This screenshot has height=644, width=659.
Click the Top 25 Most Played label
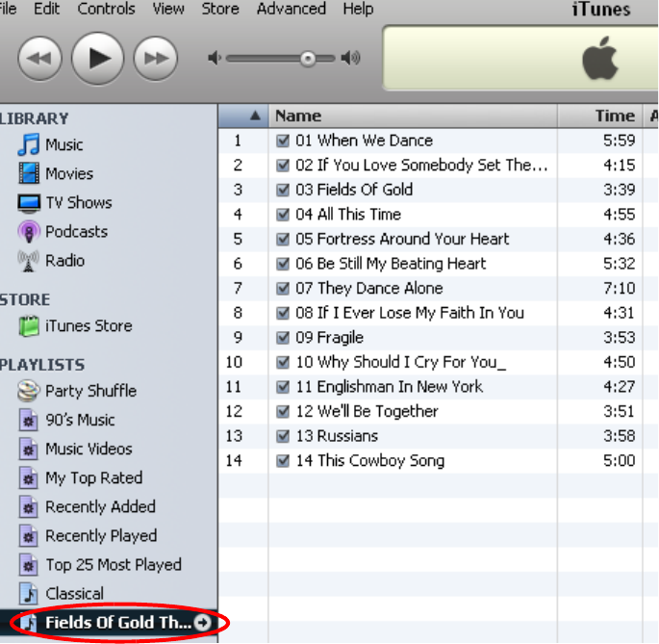click(114, 565)
